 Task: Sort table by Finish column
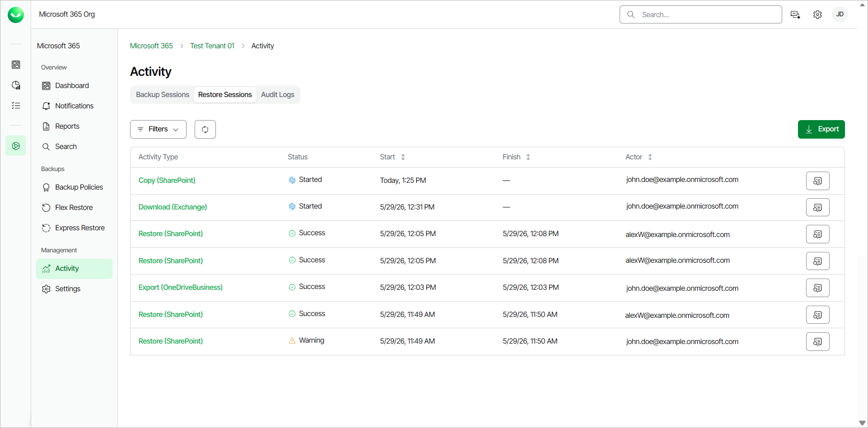coord(528,157)
